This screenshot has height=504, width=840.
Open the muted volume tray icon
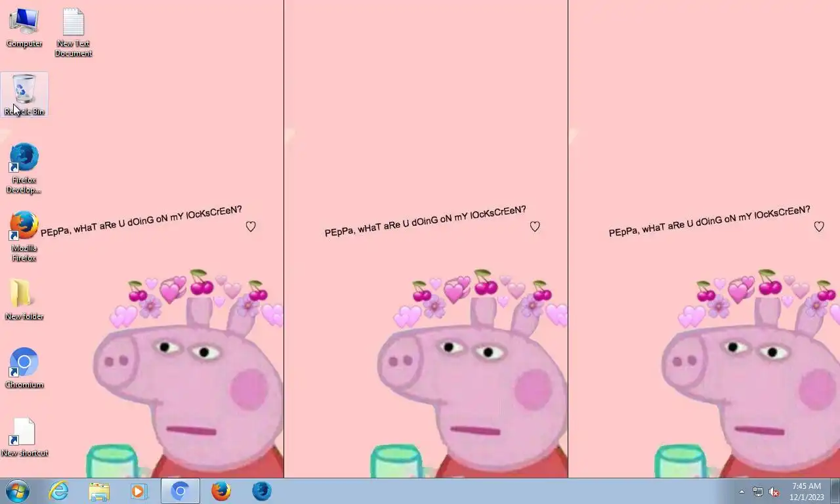pos(774,492)
